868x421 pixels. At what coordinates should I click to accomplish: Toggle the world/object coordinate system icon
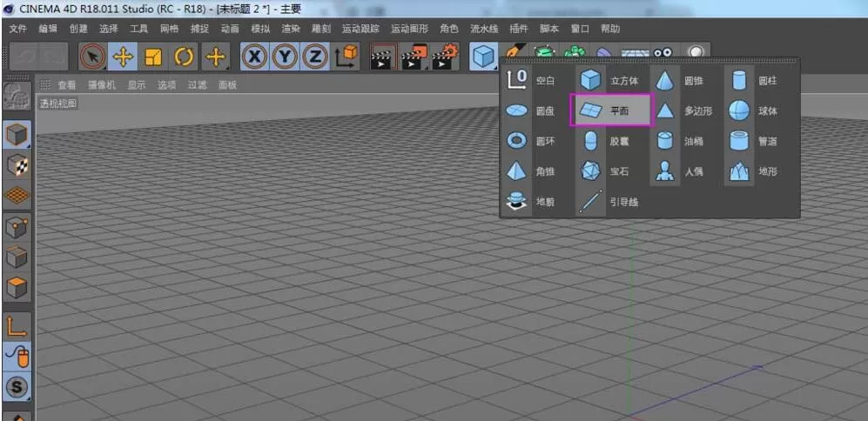point(346,57)
